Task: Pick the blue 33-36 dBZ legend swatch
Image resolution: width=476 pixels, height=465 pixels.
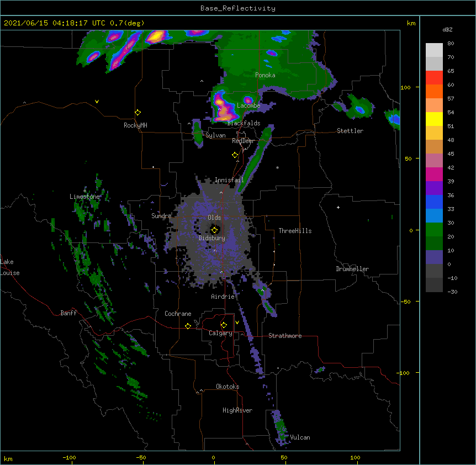Action: point(434,202)
